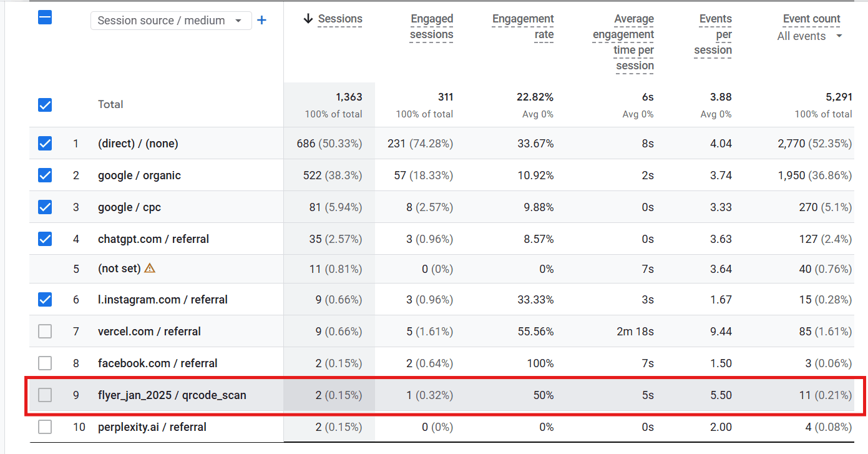Open the Session source / medium dropdown
Screen dimensions: 868x454
tap(171, 21)
